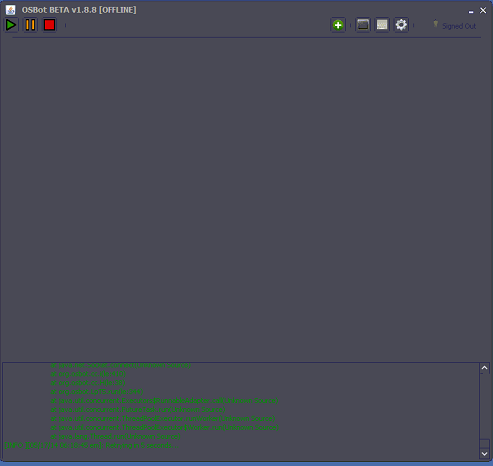The width and height of the screenshot is (493, 466).
Task: Click the empty bot canvas area
Action: tap(246, 200)
